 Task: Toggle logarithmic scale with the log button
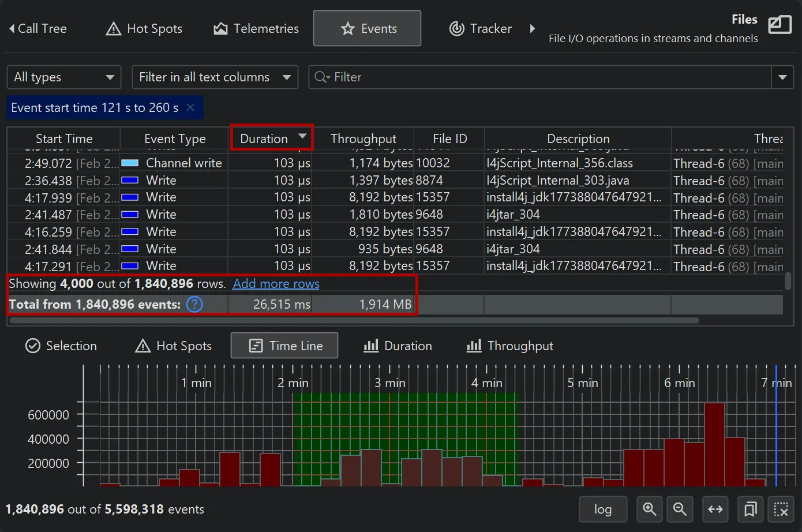tap(603, 509)
